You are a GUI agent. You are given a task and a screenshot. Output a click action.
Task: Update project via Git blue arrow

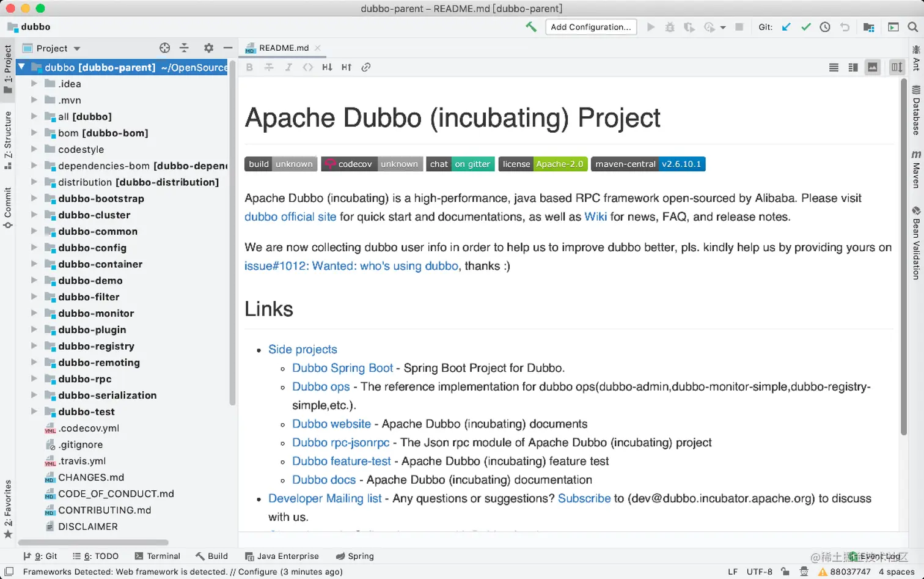point(787,27)
